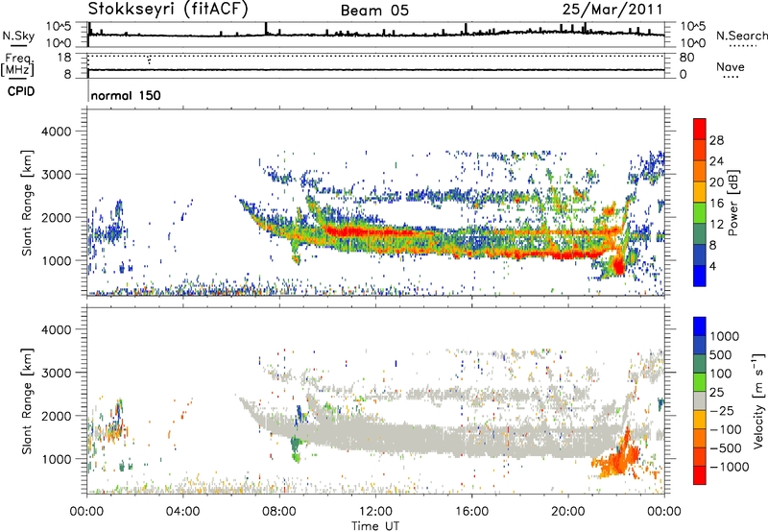Click the red swatch in the Power colorbar
The height and width of the screenshot is (532, 768).
tap(700, 129)
